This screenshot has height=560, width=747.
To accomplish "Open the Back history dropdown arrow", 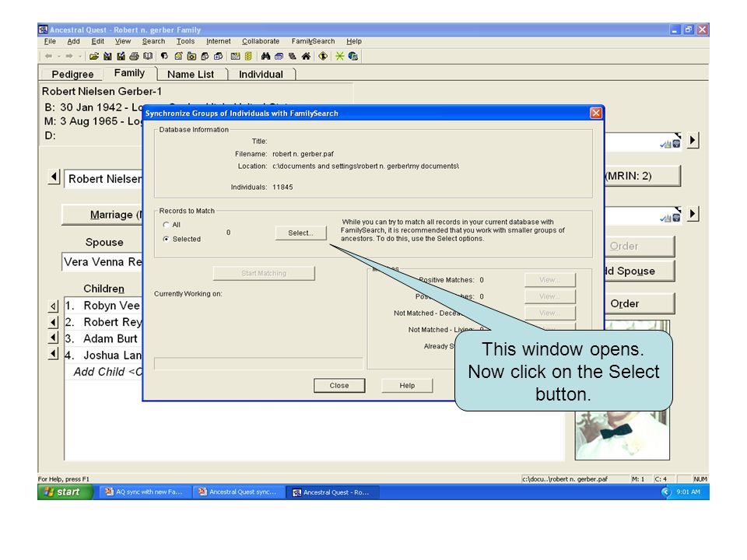I will tap(58, 56).
